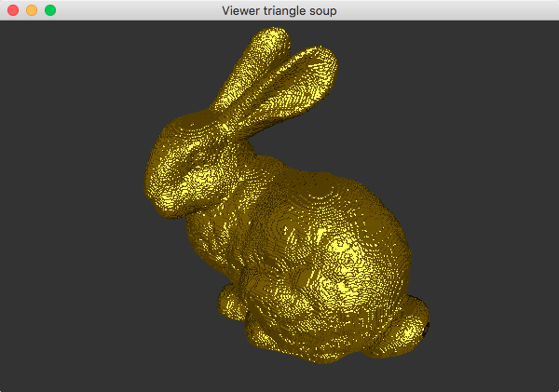Click the empty title bar right of the title
Screen dimensions: 559x392
pos(447,10)
